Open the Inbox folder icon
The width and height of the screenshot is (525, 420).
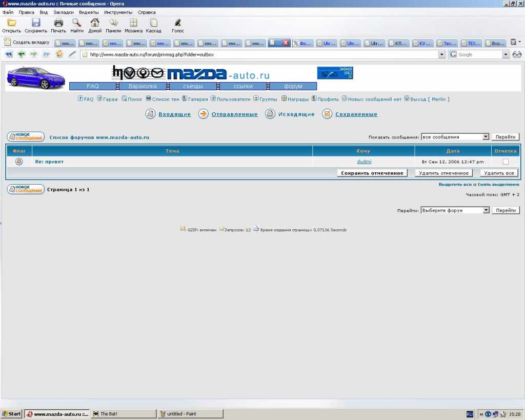tap(150, 114)
